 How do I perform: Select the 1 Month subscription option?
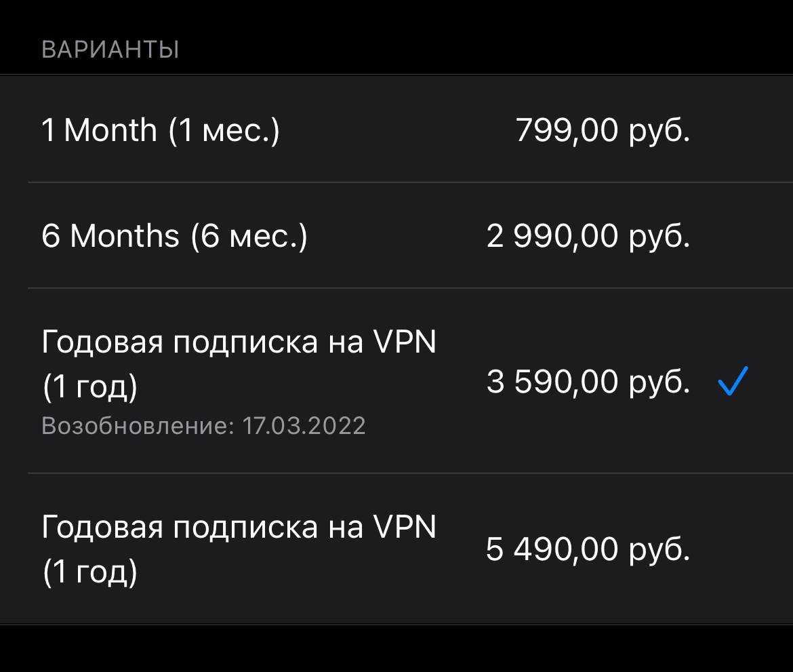(396, 129)
